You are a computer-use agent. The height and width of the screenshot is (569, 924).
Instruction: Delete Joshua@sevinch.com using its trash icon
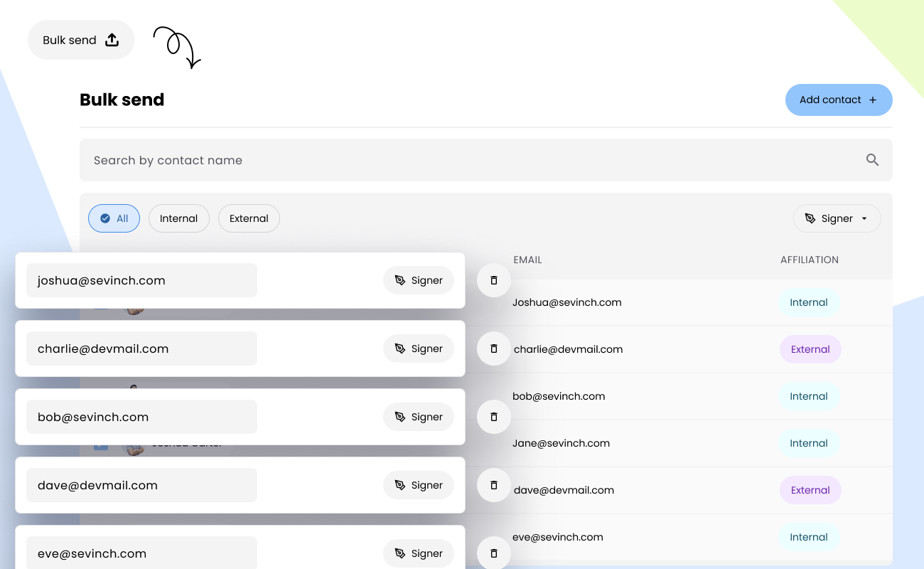493,280
